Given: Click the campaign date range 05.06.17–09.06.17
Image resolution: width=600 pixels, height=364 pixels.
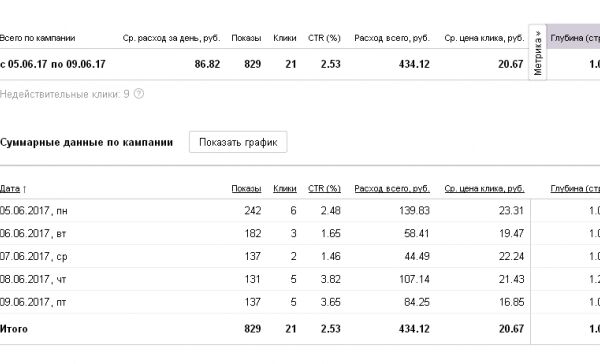Looking at the screenshot, I should tap(53, 64).
